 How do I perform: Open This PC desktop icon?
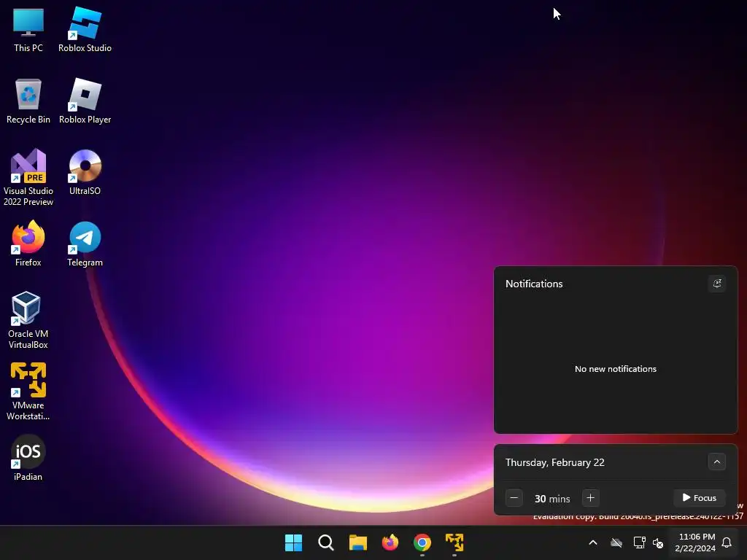pos(28,29)
